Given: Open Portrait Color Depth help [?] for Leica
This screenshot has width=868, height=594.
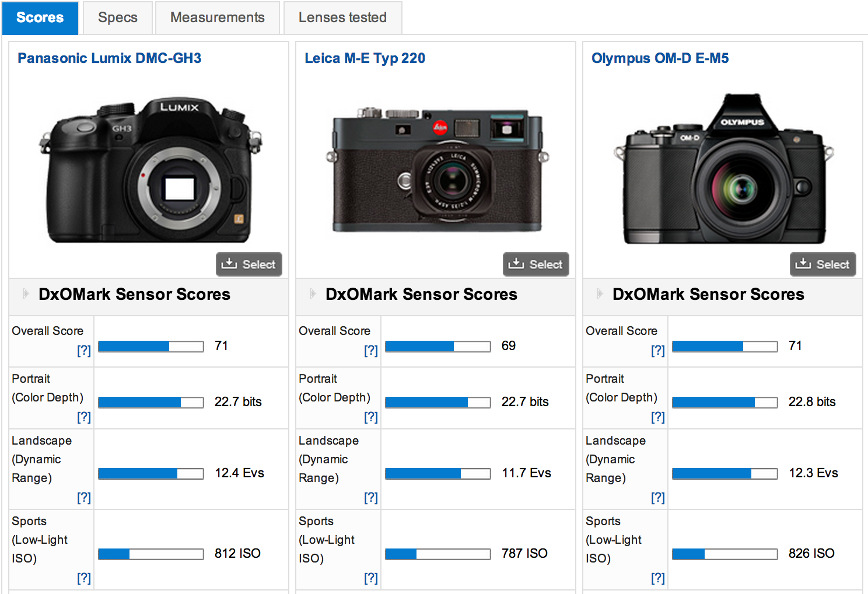Looking at the screenshot, I should (371, 417).
